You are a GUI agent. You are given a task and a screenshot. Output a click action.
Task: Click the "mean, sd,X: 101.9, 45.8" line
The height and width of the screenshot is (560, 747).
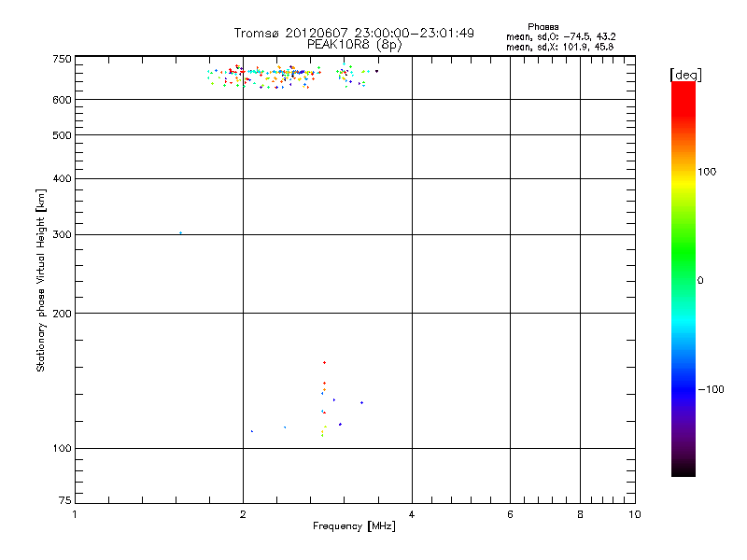559,47
